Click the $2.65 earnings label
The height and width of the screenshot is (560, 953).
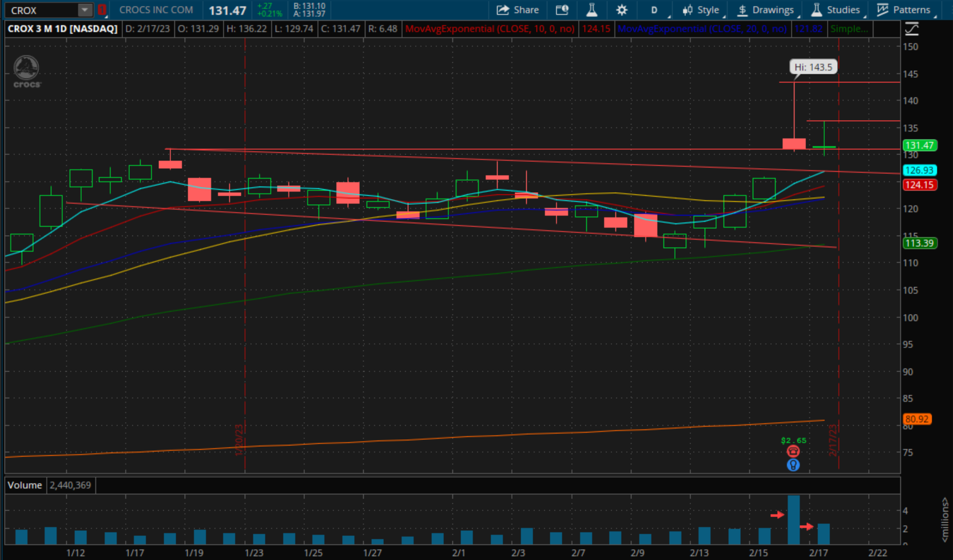(x=793, y=440)
